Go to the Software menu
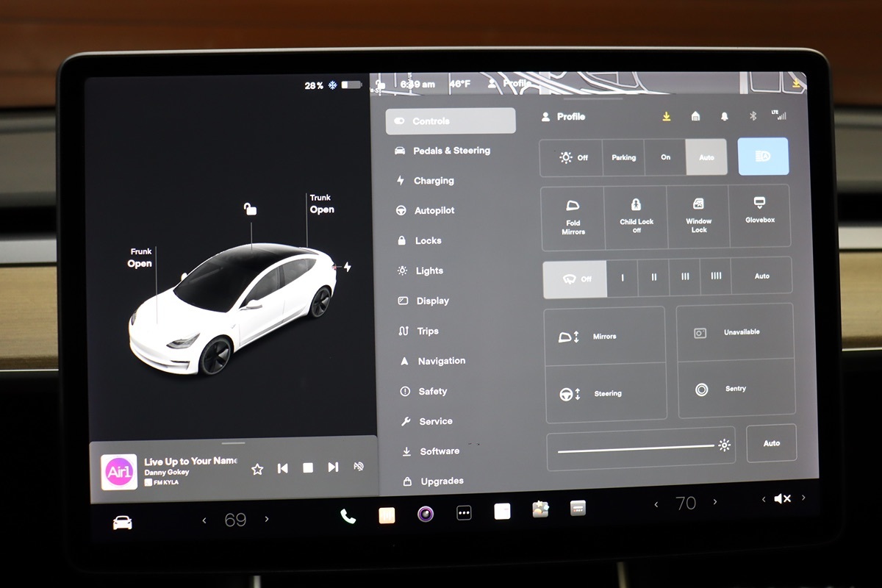 coord(439,451)
